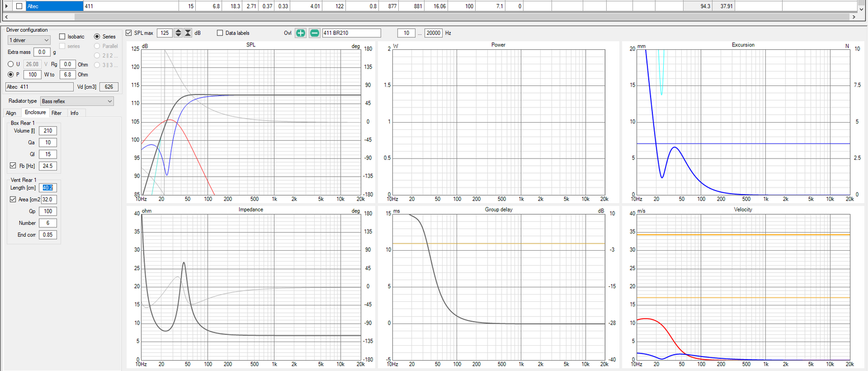Screen dimensions: 868x371
Task: Toggle the SPL max checkbox
Action: point(129,33)
